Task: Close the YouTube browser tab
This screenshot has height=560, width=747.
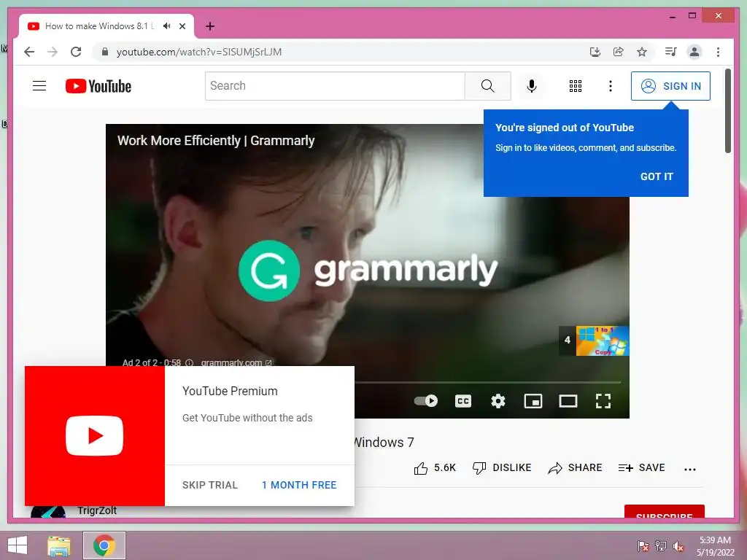Action: [x=182, y=26]
